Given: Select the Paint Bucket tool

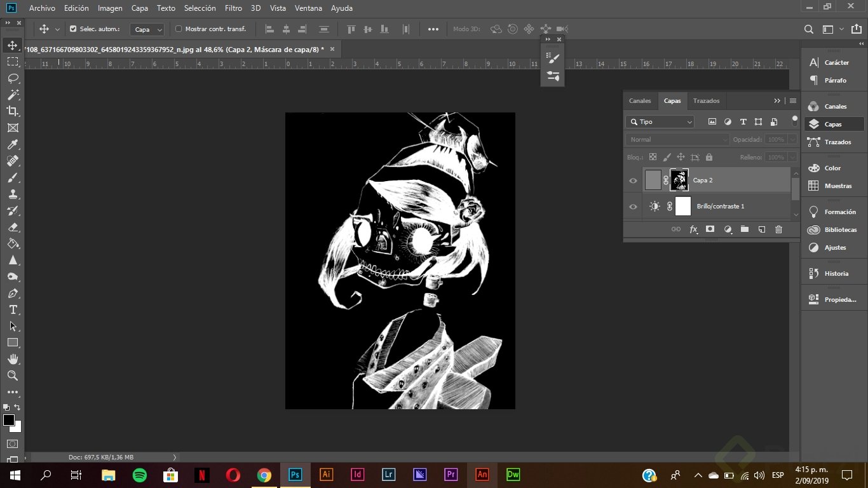Looking at the screenshot, I should [12, 243].
